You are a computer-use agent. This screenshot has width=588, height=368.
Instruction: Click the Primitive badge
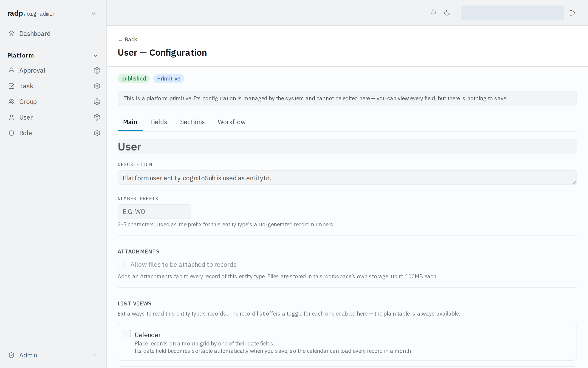(169, 79)
